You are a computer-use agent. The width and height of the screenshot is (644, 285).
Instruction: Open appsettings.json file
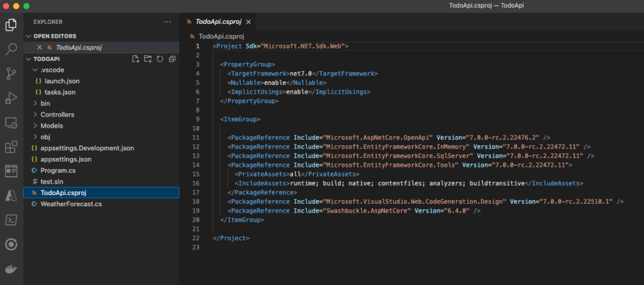(x=66, y=159)
